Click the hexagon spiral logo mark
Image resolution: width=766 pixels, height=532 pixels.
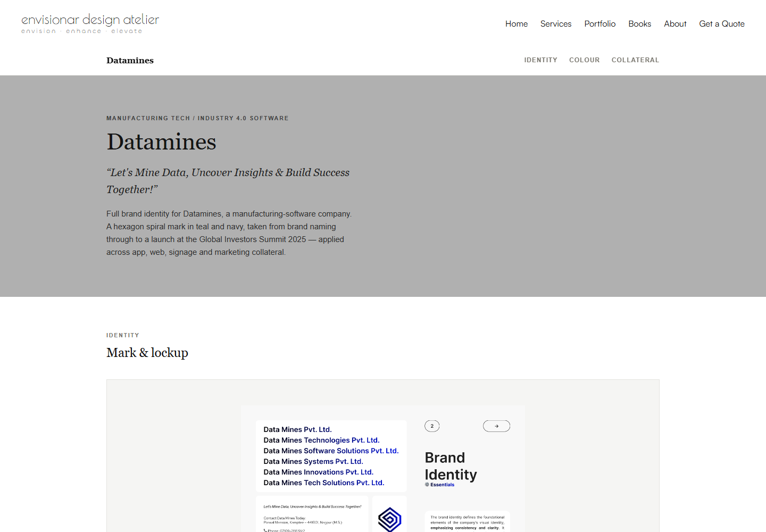tap(389, 519)
